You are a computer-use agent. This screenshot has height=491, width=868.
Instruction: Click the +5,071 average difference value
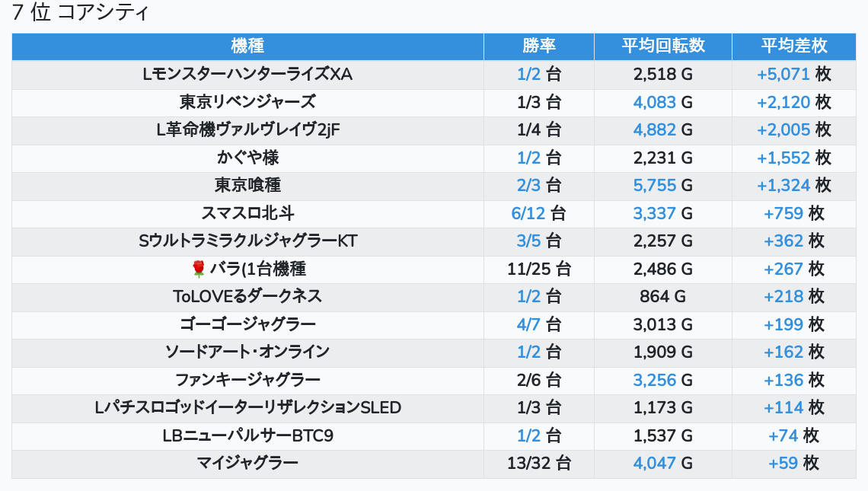783,75
